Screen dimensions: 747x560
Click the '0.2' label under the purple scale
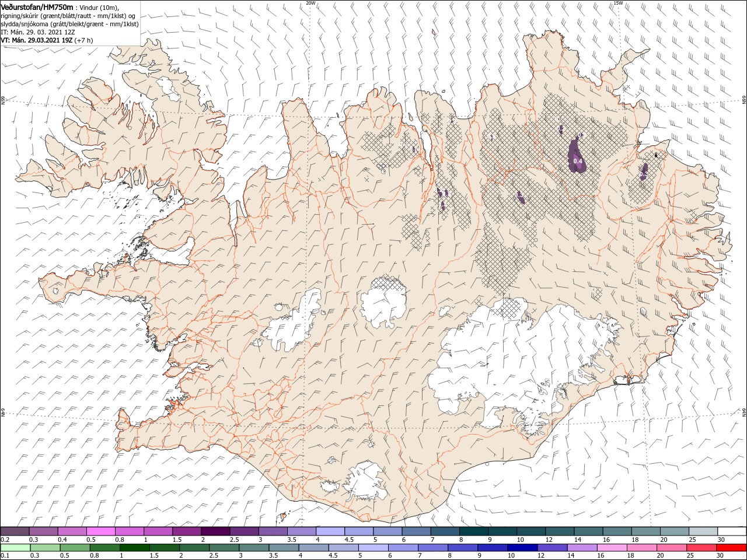[x=4, y=540]
